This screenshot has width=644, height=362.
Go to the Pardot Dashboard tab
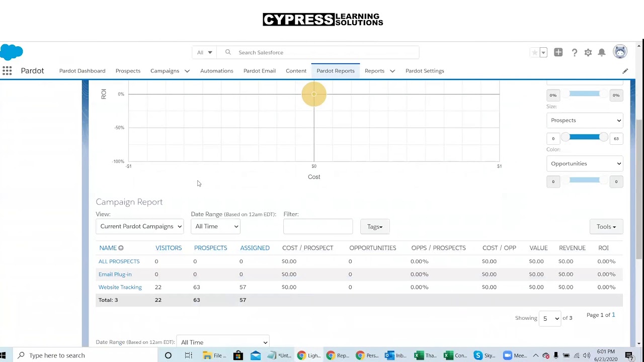pos(83,71)
